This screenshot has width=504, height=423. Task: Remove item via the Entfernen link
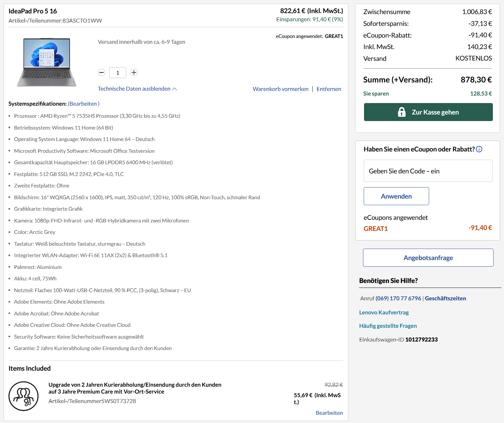pyautogui.click(x=329, y=89)
